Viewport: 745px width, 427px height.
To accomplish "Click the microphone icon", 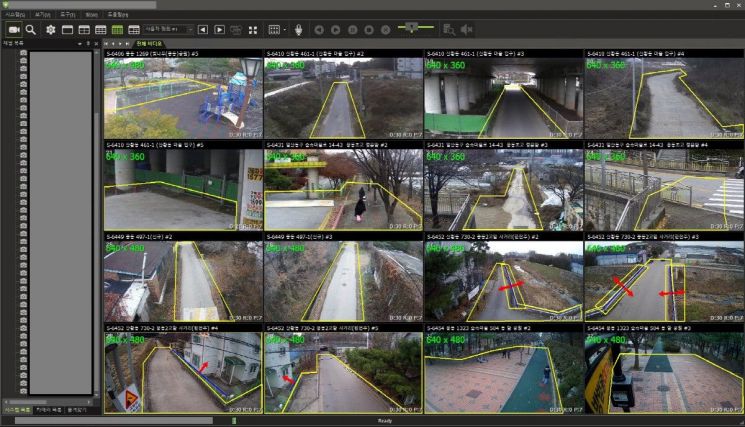I will pyautogui.click(x=298, y=30).
